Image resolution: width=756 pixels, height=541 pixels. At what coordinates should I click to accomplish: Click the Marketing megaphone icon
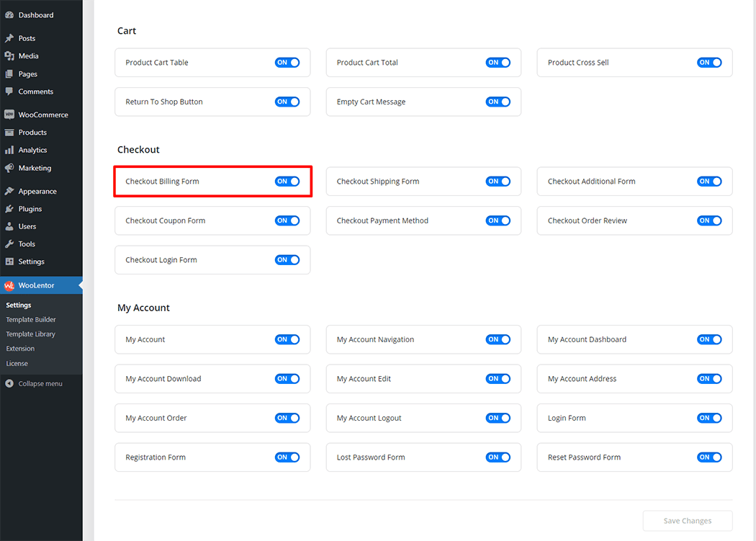point(9,168)
